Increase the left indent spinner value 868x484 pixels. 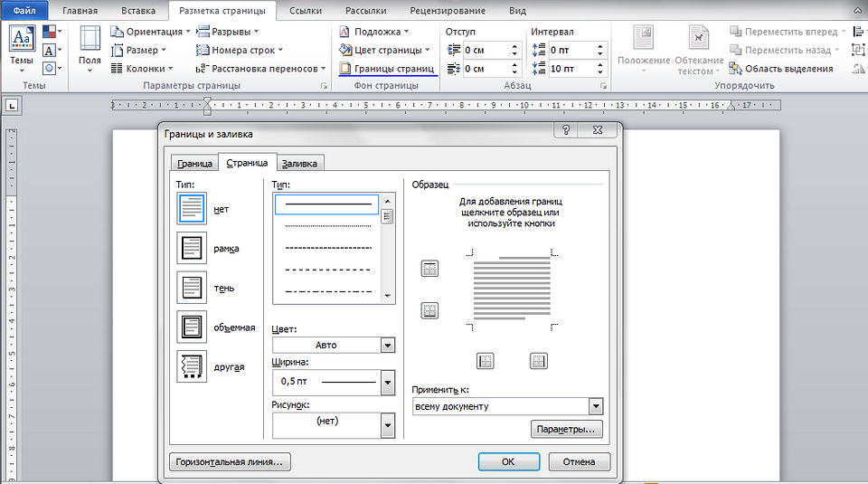pyautogui.click(x=515, y=46)
